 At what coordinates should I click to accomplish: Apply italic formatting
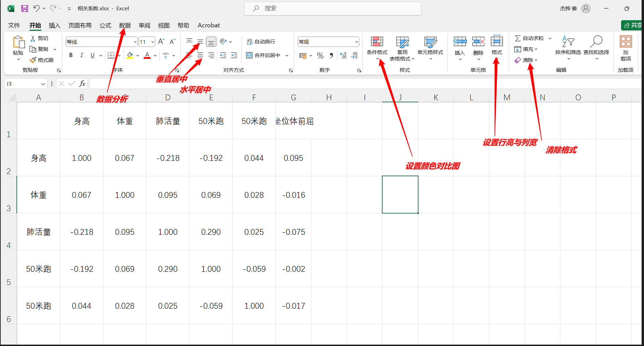pyautogui.click(x=82, y=55)
